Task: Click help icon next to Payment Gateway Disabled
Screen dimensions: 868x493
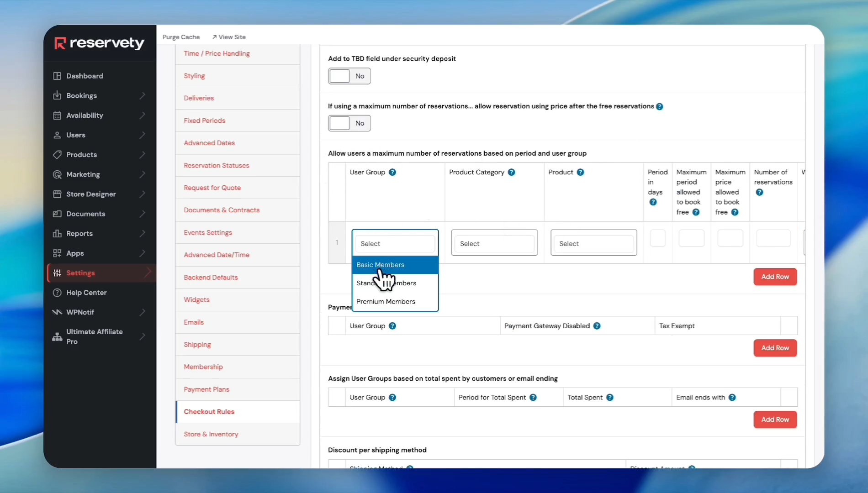Action: [597, 326]
